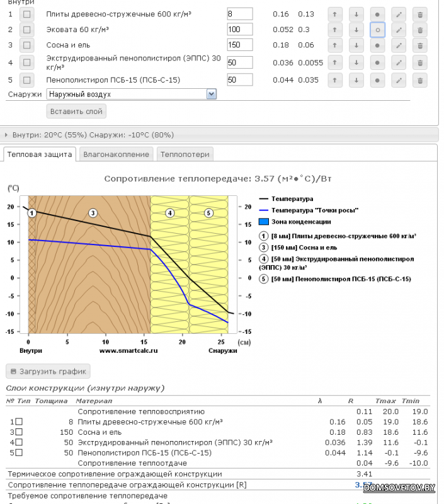Open the Снаружи dropdown showing Наружный воздух
Screen dimensions: 444x504
[132, 94]
